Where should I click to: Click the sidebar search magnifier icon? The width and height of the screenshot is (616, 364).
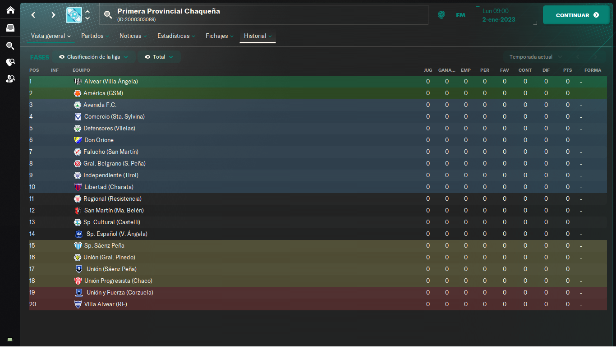pos(10,46)
